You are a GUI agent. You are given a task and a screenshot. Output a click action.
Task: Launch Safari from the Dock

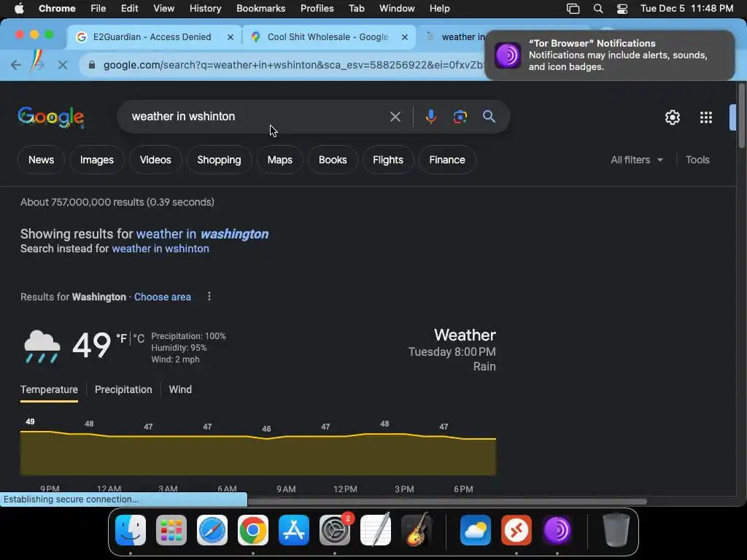pyautogui.click(x=212, y=529)
